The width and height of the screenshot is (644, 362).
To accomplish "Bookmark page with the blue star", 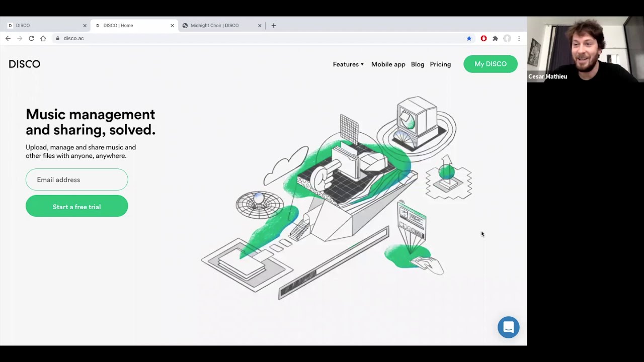I will [x=469, y=38].
